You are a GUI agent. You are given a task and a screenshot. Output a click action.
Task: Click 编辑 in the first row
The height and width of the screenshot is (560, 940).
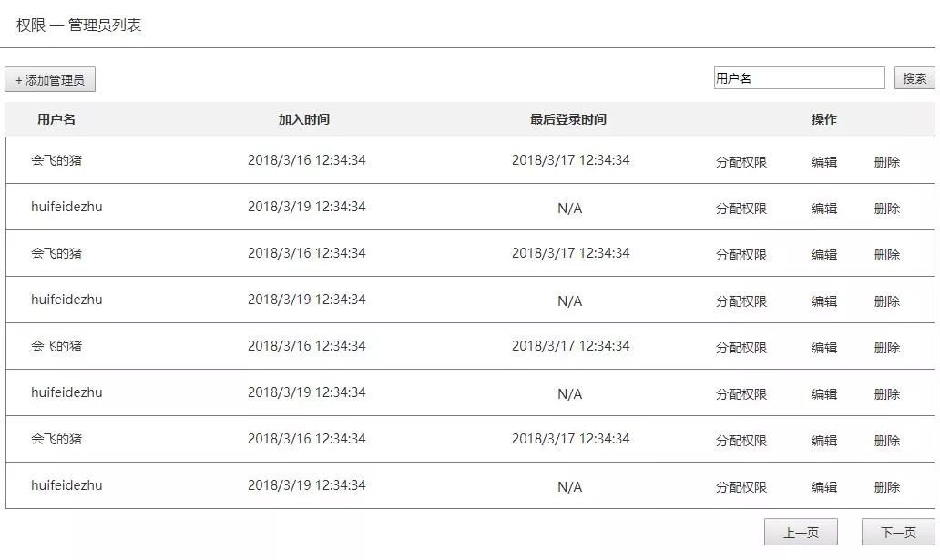click(x=824, y=162)
